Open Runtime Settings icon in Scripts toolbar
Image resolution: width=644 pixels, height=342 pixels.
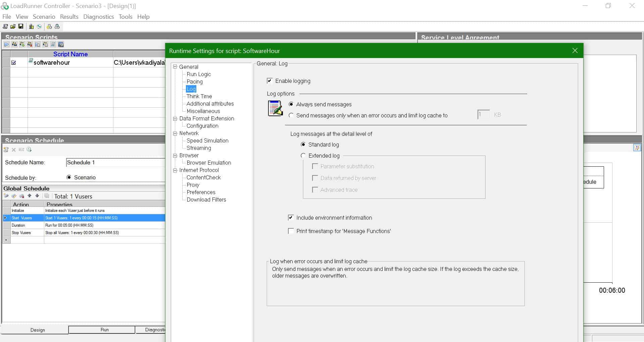pyautogui.click(x=53, y=44)
